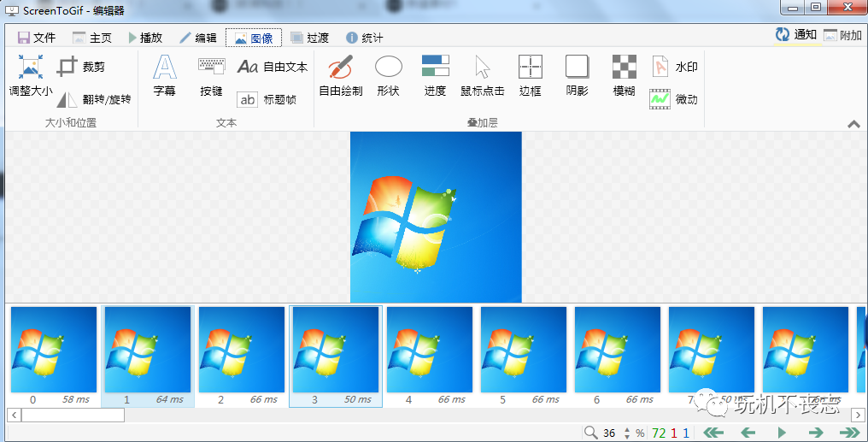Open the 按键 key strokes tool
868x442 pixels.
click(212, 76)
